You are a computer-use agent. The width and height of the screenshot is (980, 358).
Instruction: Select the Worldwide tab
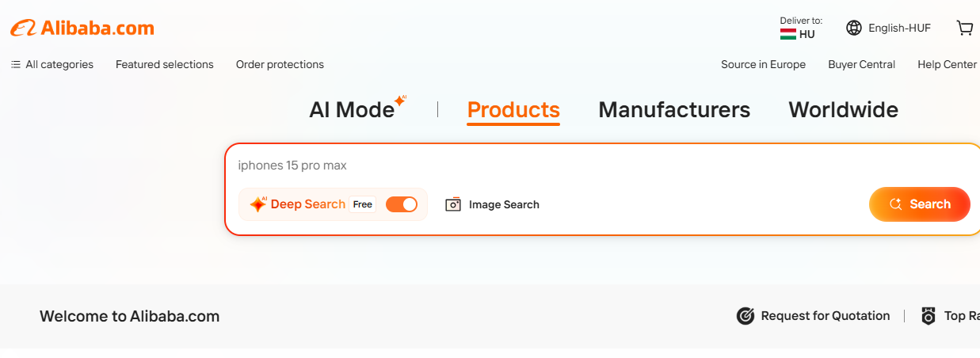tap(843, 109)
